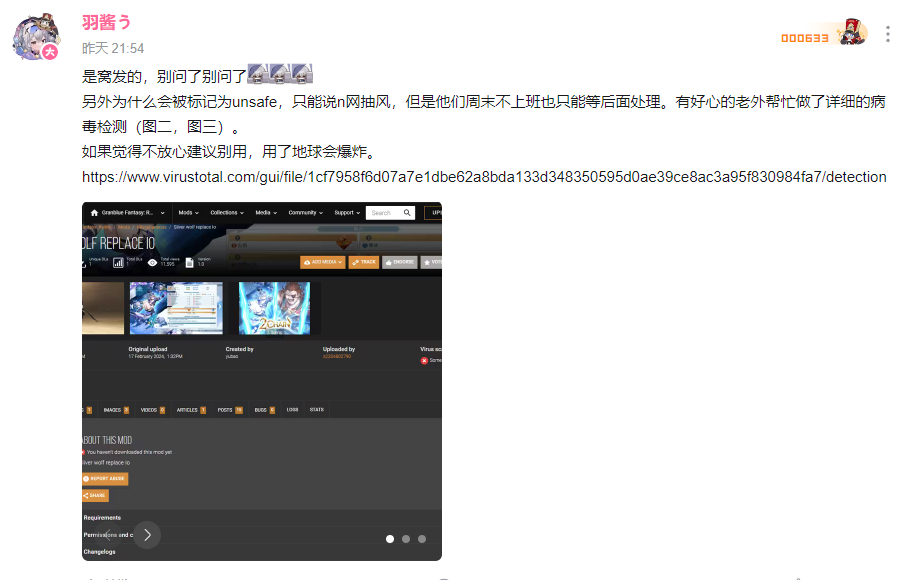Open the virustotal.com detection link
Image resolution: width=909 pixels, height=580 pixels.
tap(484, 177)
